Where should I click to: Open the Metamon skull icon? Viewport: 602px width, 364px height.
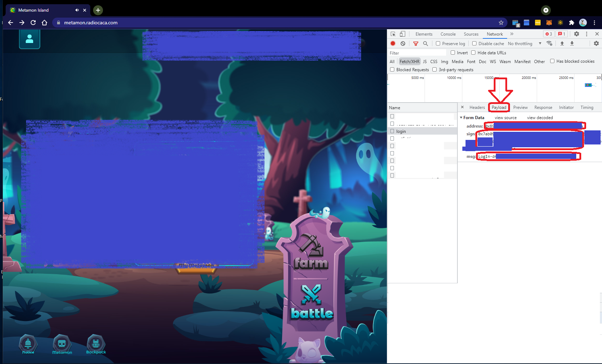[62, 344]
